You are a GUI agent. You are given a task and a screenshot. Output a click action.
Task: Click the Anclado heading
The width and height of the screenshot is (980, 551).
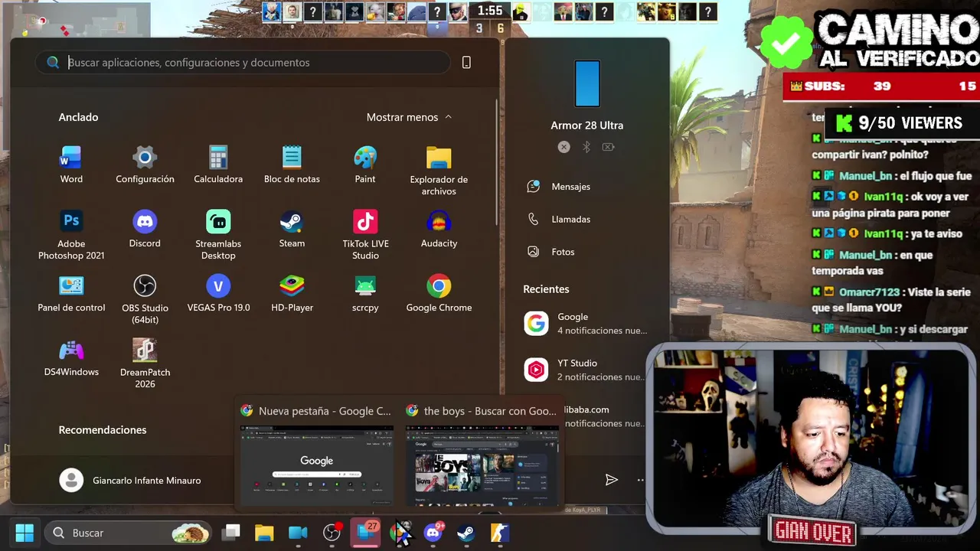(x=78, y=117)
